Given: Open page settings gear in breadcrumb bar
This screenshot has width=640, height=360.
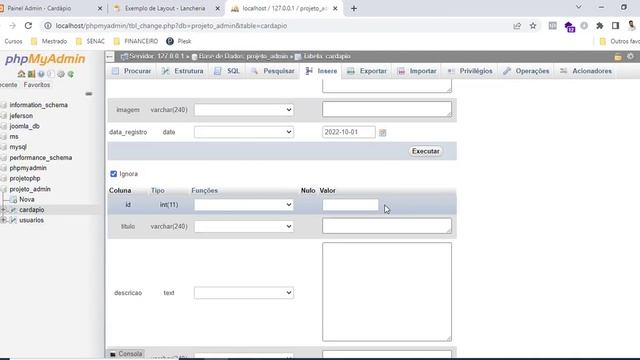Looking at the screenshot, I should tap(630, 56).
